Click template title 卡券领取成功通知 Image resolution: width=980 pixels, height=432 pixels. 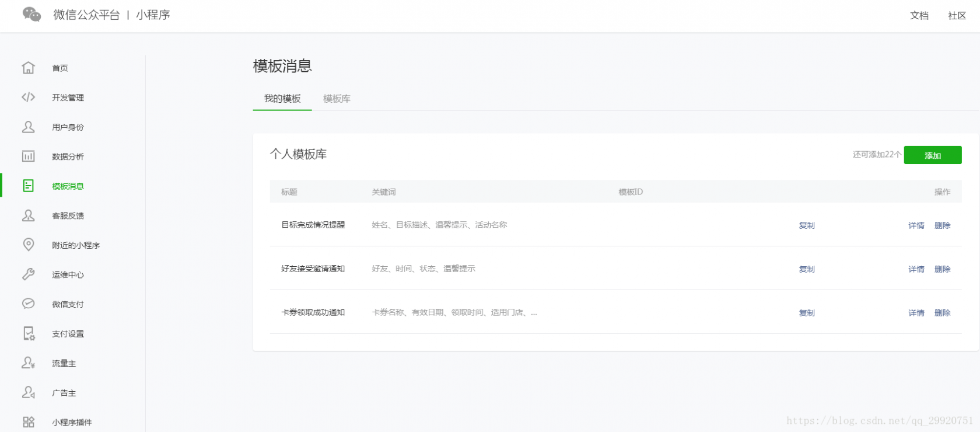[313, 312]
